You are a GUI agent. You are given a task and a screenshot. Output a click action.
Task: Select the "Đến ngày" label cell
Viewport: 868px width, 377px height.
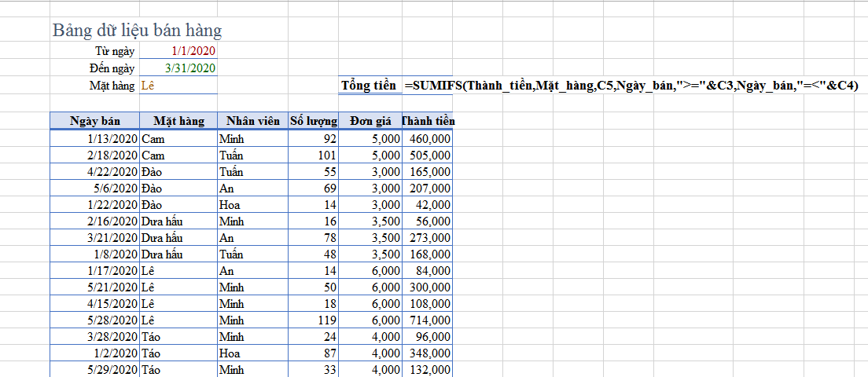112,68
